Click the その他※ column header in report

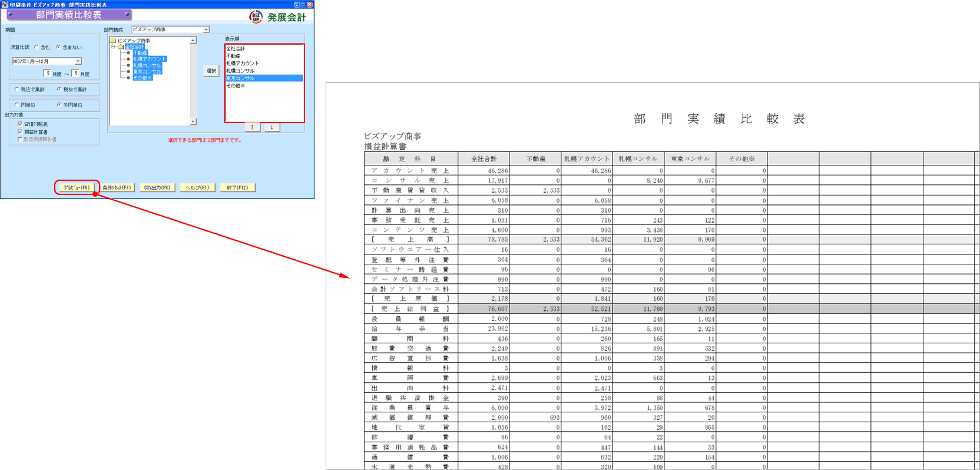click(x=741, y=158)
